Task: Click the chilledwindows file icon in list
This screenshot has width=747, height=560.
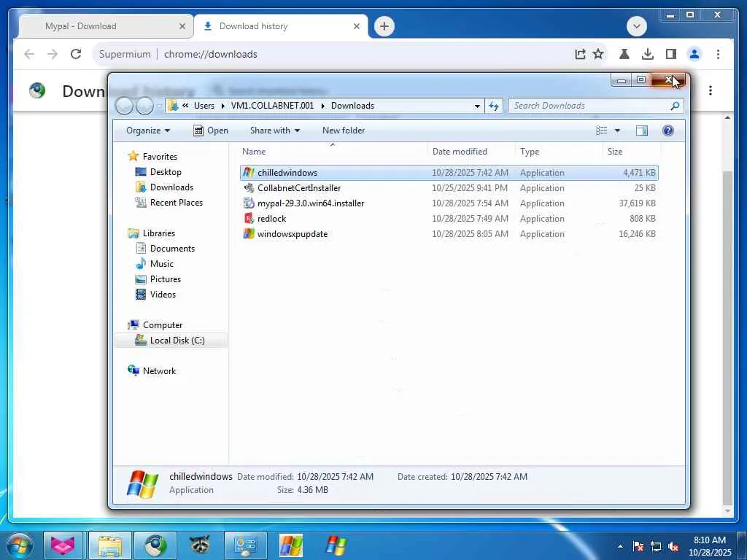Action: click(x=248, y=172)
